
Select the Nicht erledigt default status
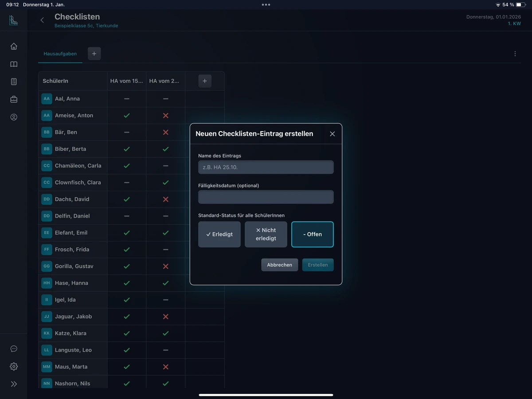(x=266, y=234)
